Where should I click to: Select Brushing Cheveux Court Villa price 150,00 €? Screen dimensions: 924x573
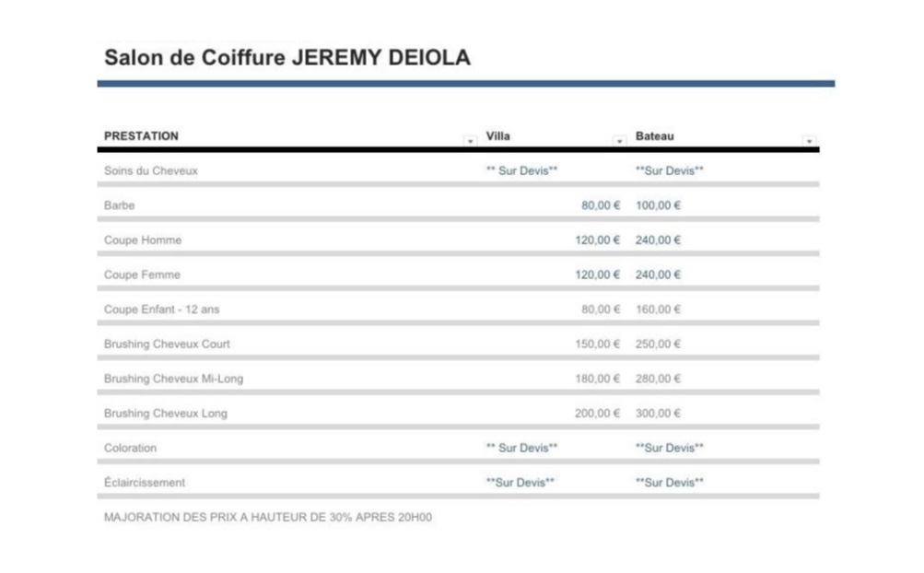598,345
